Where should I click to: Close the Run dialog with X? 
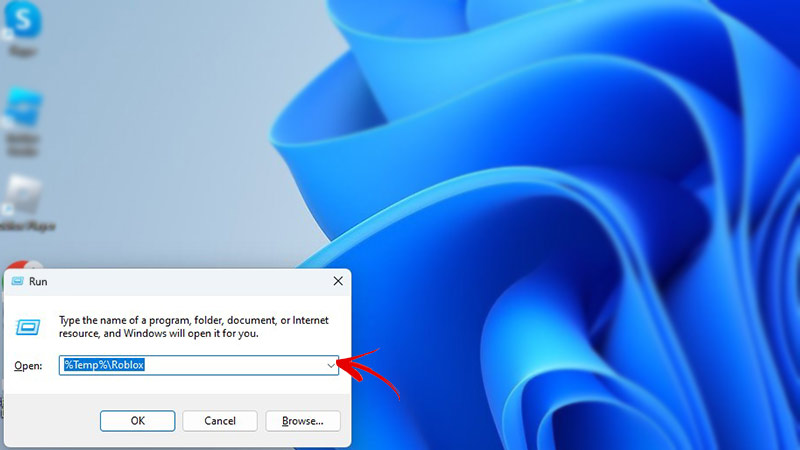(x=337, y=282)
